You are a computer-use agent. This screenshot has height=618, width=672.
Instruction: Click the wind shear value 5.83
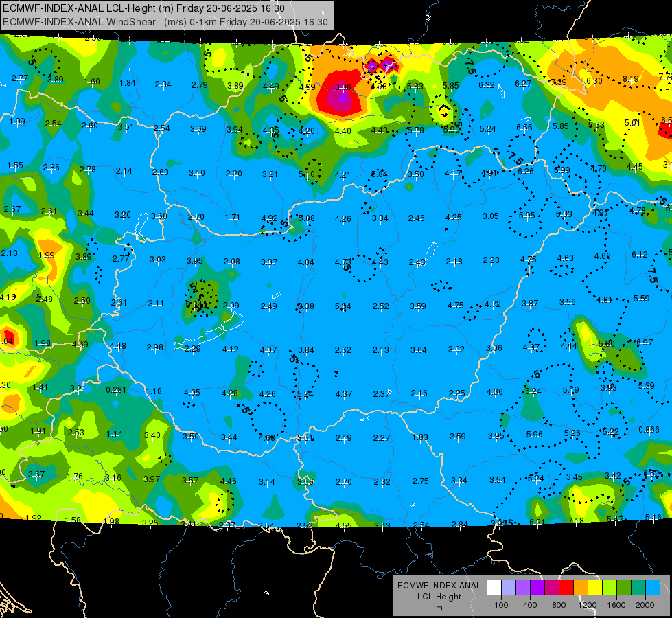tap(415, 87)
